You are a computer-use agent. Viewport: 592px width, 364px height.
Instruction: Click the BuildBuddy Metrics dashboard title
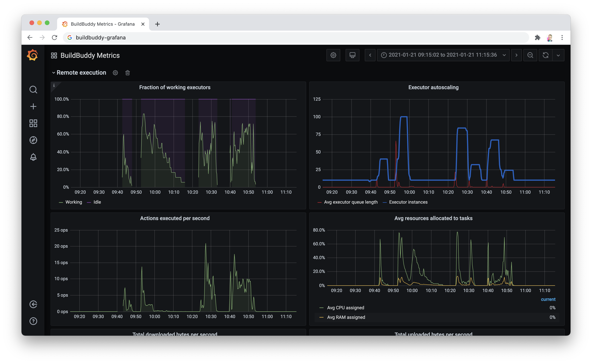pyautogui.click(x=90, y=55)
